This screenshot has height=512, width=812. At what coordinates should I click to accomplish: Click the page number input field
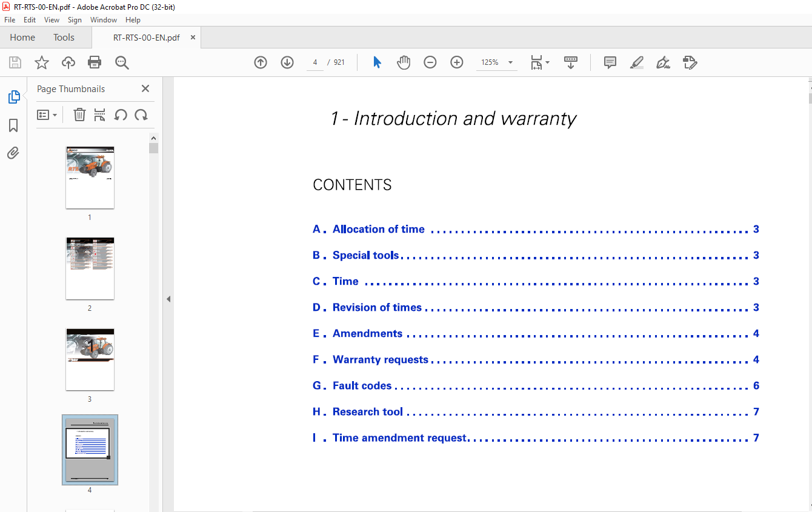pyautogui.click(x=315, y=62)
